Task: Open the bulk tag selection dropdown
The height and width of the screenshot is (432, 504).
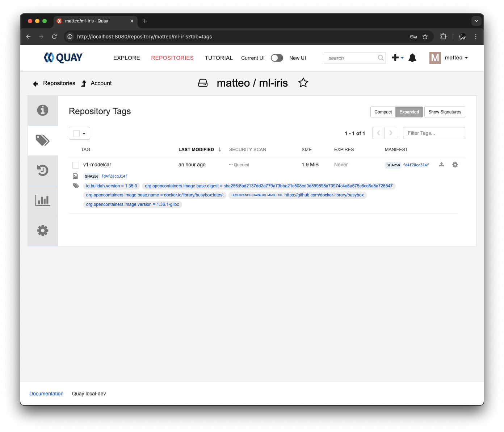Action: click(84, 133)
